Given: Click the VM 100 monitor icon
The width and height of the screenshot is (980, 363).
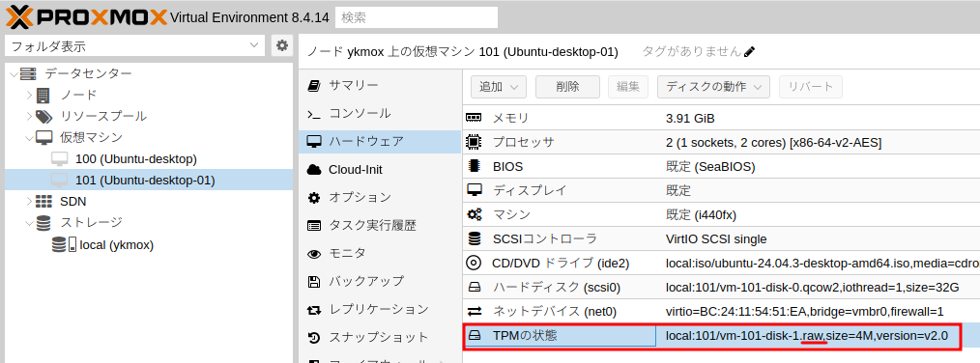Looking at the screenshot, I should 59,158.
